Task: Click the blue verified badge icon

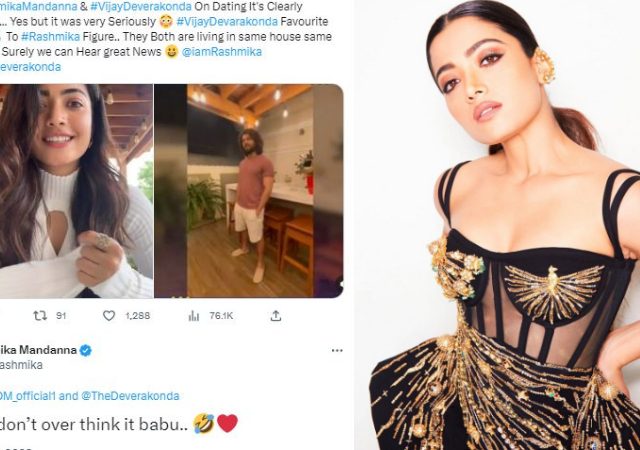Action: pyautogui.click(x=86, y=350)
